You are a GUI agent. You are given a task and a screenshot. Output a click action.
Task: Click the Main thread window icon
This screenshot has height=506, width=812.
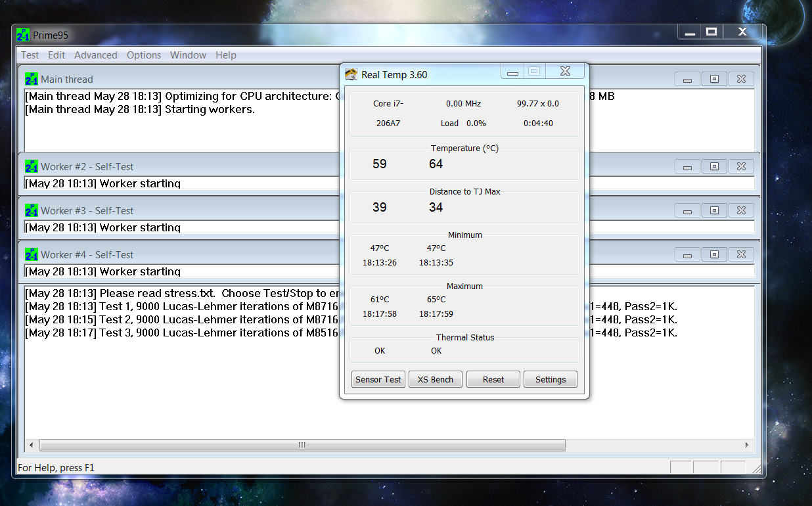pyautogui.click(x=32, y=79)
